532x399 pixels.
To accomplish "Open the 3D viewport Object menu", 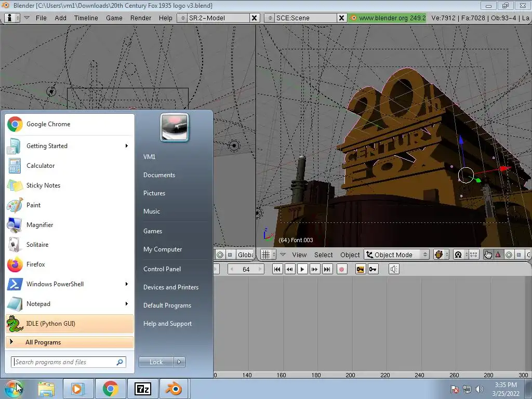I will tap(350, 255).
